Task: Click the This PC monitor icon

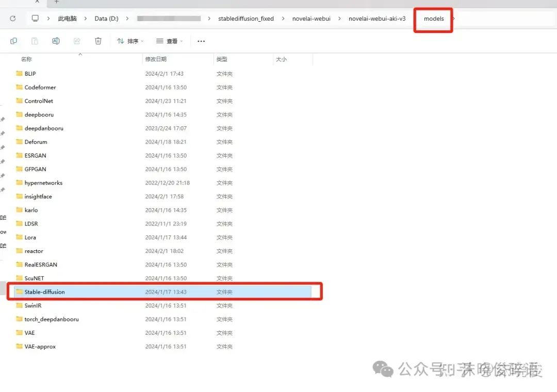Action: click(35, 18)
